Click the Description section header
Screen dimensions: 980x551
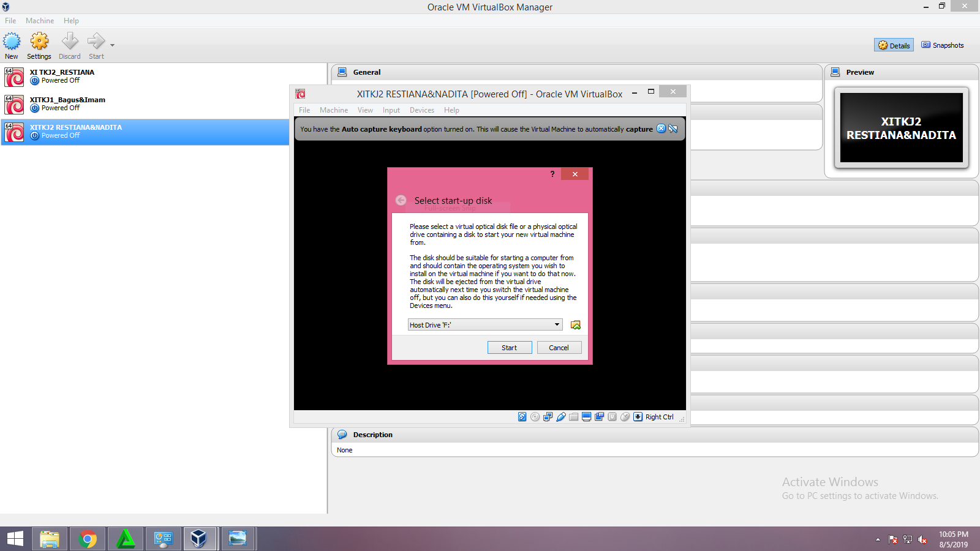pyautogui.click(x=655, y=435)
